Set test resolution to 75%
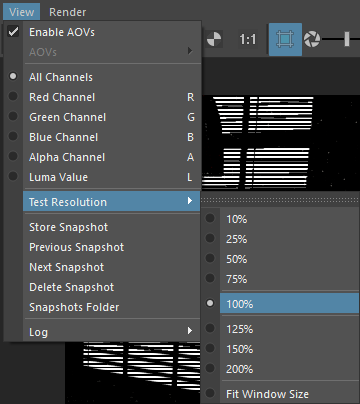Screen dimensions: 360x404 [x=280, y=279]
